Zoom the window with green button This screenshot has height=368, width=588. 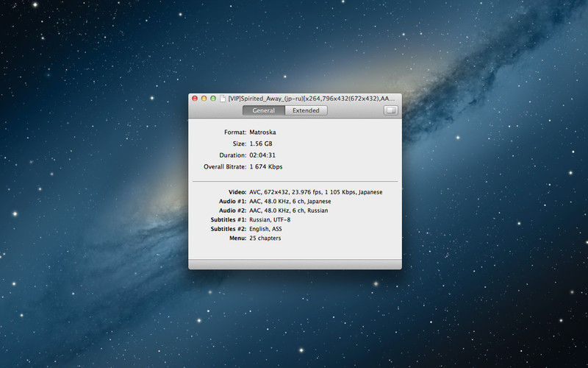pos(213,98)
